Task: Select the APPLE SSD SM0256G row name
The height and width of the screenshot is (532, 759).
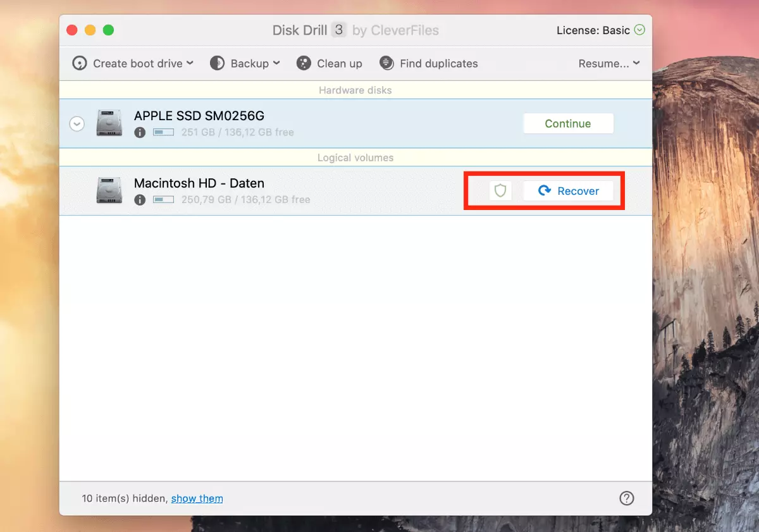Action: (199, 116)
